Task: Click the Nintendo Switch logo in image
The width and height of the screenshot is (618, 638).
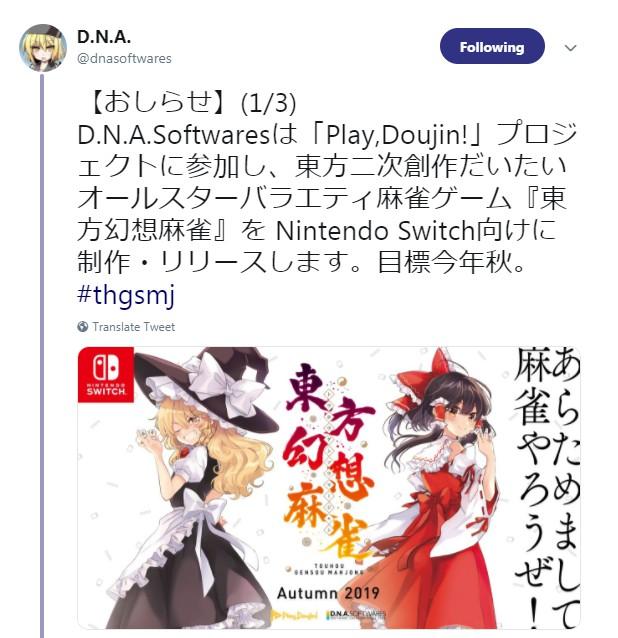Action: 106,375
